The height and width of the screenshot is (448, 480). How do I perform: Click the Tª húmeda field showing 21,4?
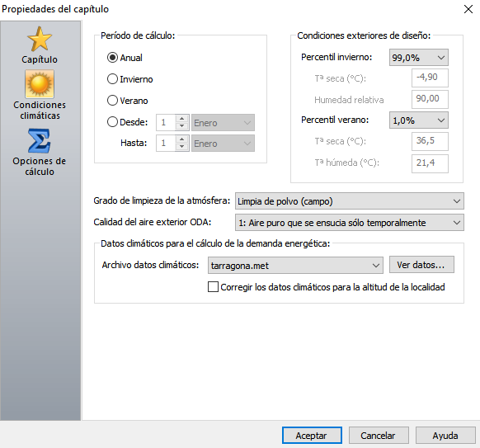pos(430,163)
